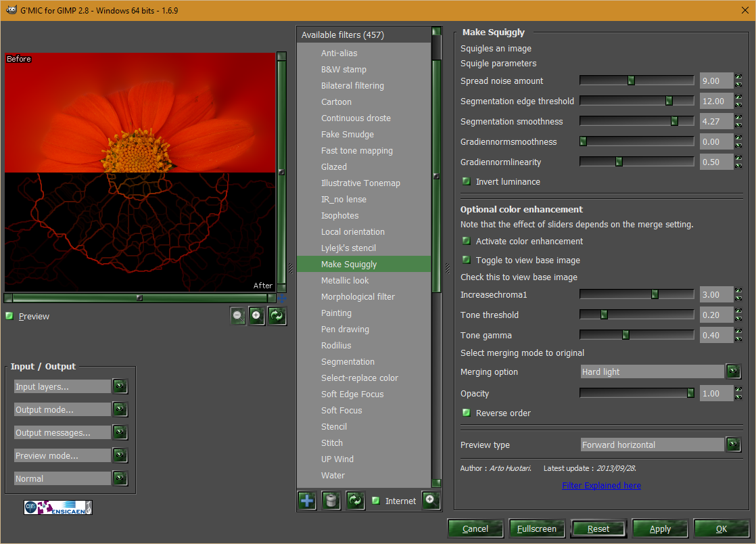Click the Fullscreen button
Viewport: 756px width, 544px height.
[537, 528]
